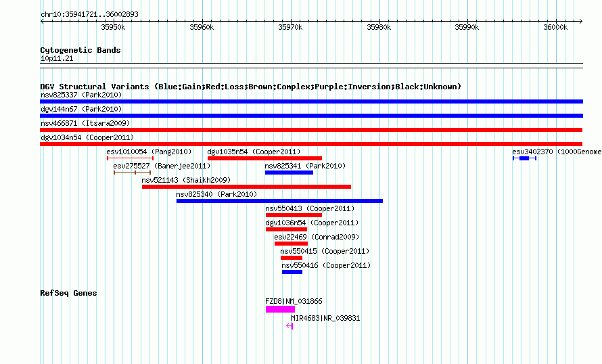Select the dgv1034n54 (Cooper2011) red bar
Viewport: 602px width, 364px height.
pyautogui.click(x=311, y=144)
